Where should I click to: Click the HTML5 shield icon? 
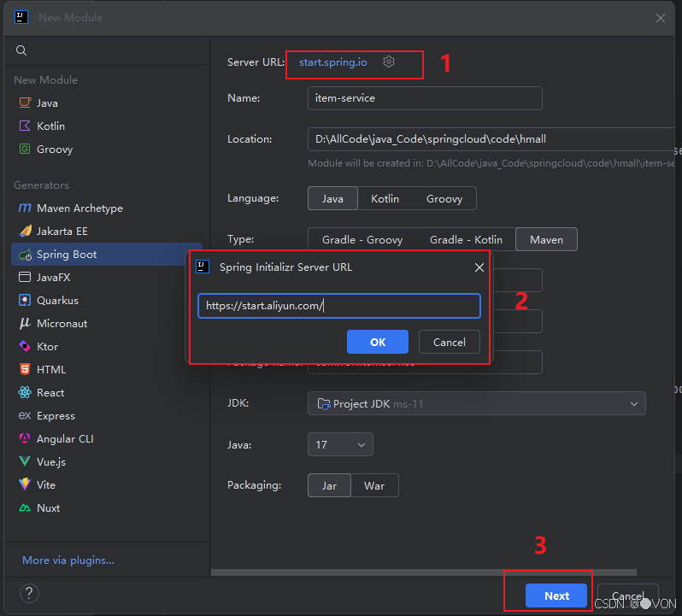(x=25, y=369)
